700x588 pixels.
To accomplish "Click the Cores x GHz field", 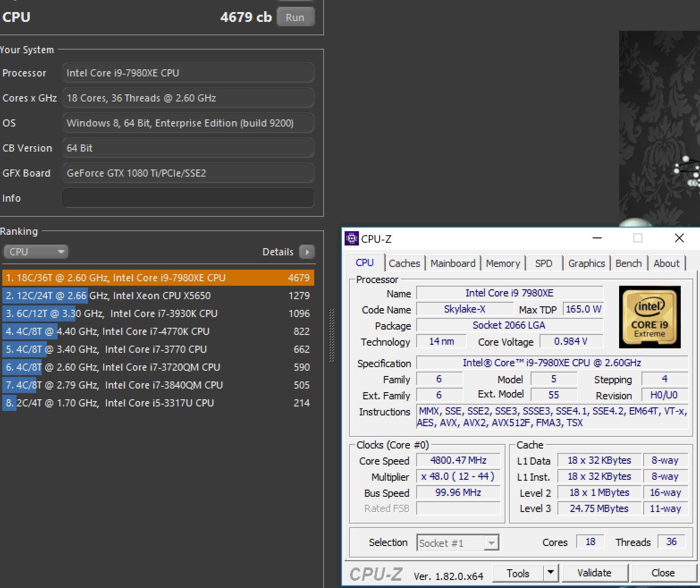I will 188,98.
